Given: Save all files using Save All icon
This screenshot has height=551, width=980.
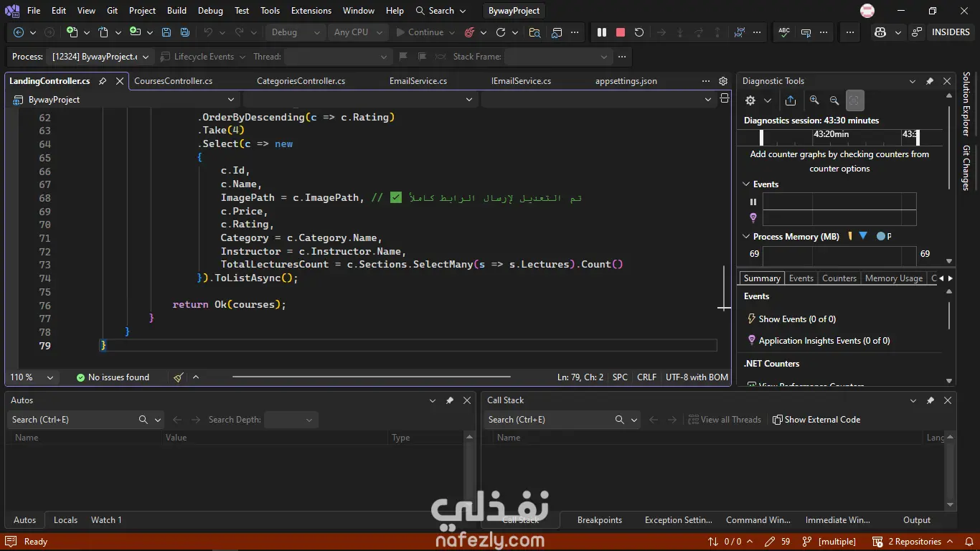Looking at the screenshot, I should [185, 32].
